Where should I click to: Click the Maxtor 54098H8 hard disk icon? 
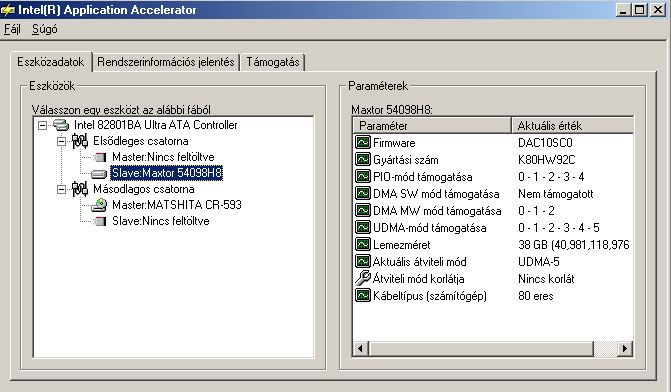click(x=99, y=173)
